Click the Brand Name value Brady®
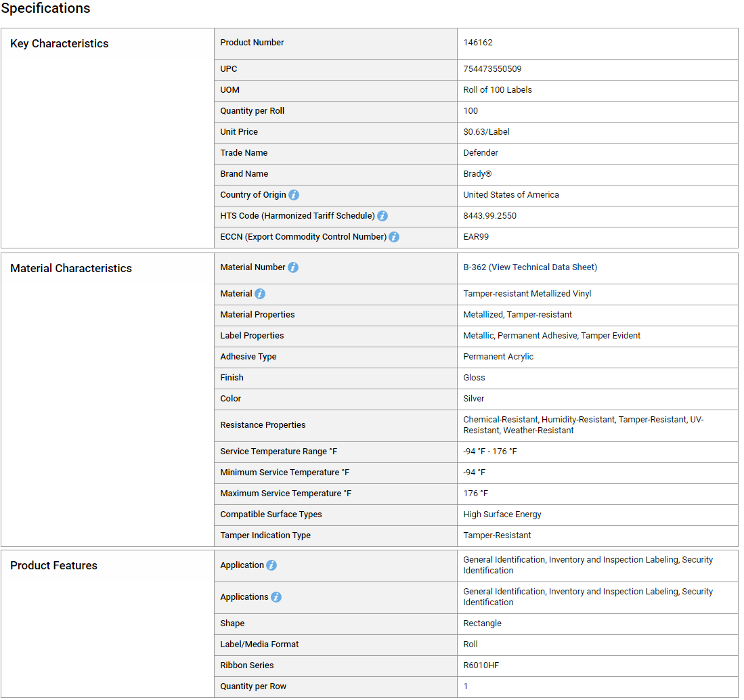Image resolution: width=744 pixels, height=700 pixels. (x=477, y=174)
